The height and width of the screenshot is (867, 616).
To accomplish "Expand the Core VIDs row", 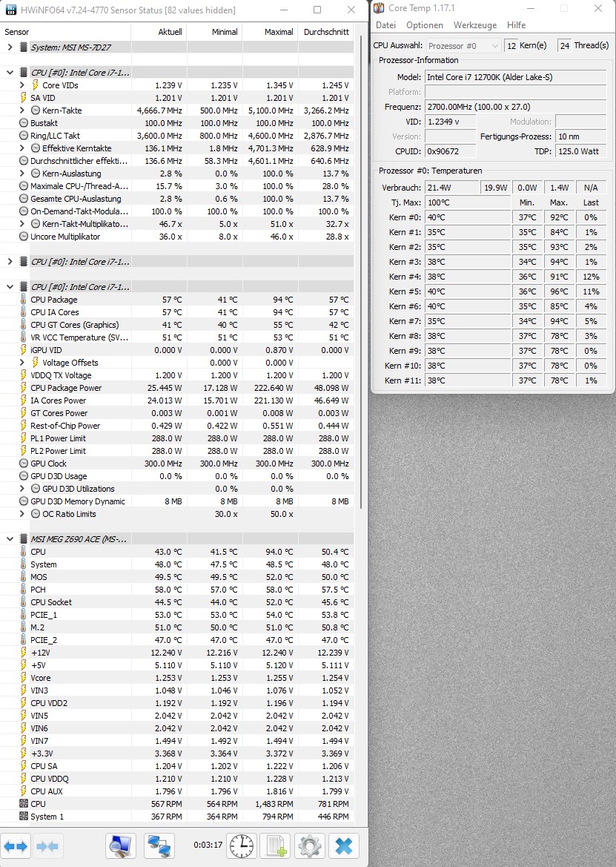I will pyautogui.click(x=22, y=85).
